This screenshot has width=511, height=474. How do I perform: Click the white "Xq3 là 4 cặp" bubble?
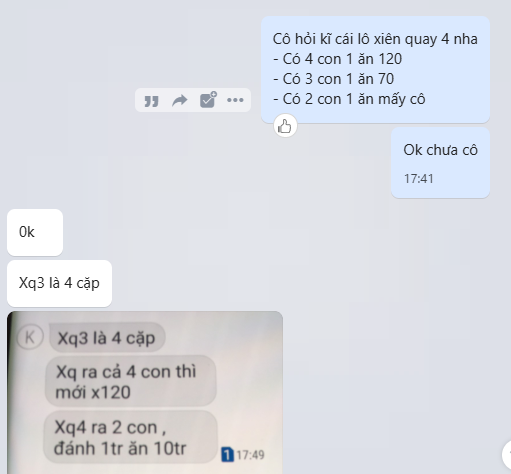[59, 283]
